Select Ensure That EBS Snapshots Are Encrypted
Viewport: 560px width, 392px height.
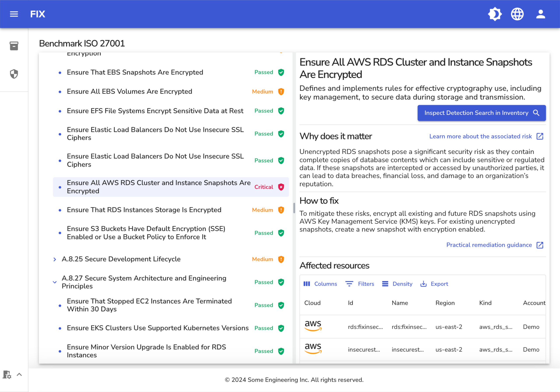(171, 72)
